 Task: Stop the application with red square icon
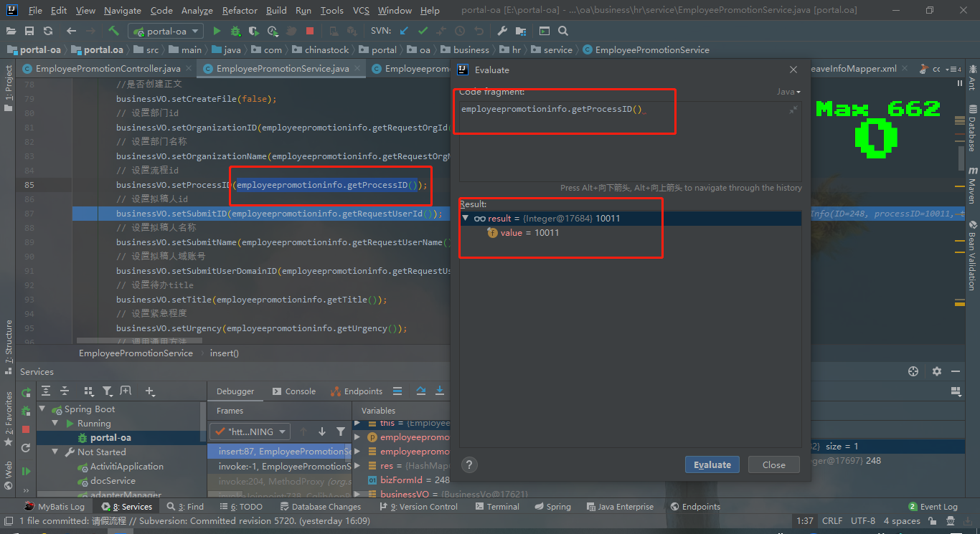pos(310,31)
